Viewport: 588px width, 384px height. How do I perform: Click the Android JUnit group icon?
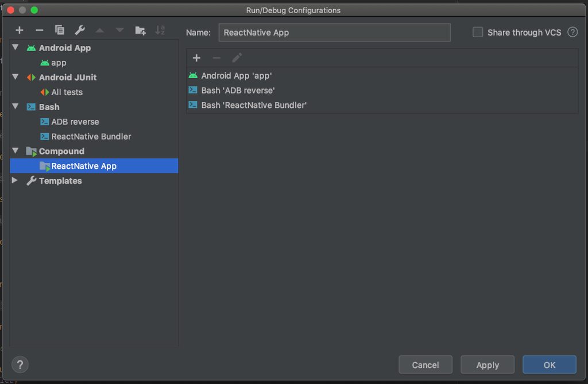pos(31,77)
